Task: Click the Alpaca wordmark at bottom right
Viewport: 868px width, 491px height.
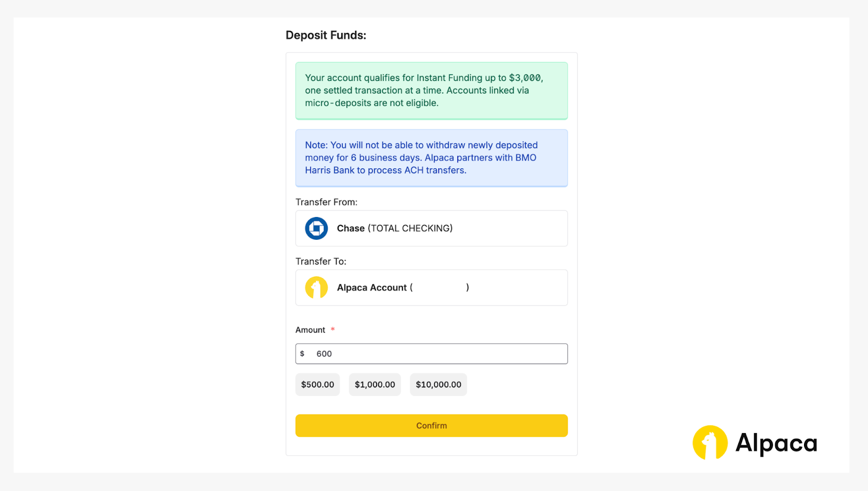Action: point(776,443)
